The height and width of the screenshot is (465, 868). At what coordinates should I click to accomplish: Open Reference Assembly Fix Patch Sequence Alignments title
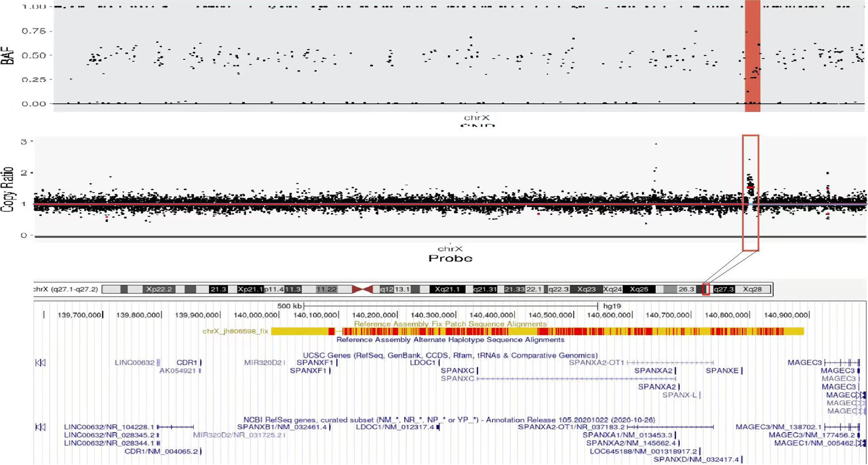point(450,324)
